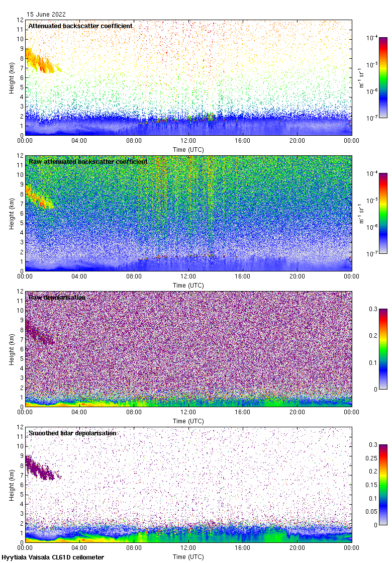
Task: Click the 12:00 tick label under bottom panel
Action: point(188,548)
